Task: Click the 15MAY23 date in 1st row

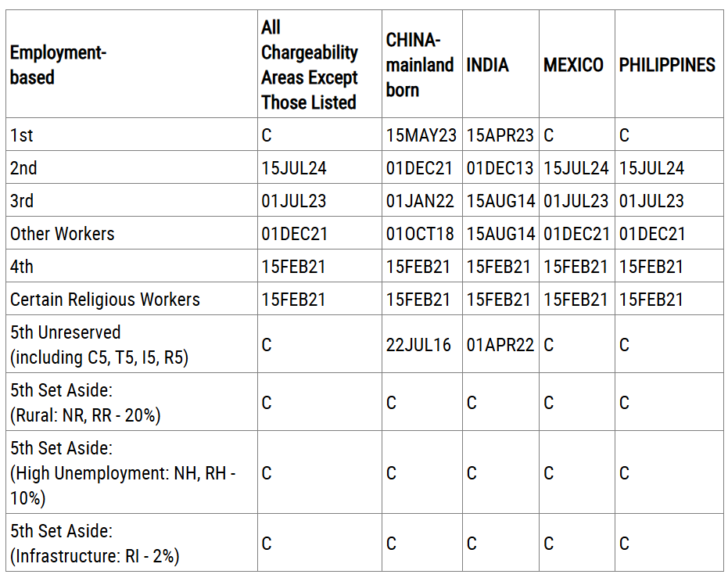Action: tap(421, 135)
